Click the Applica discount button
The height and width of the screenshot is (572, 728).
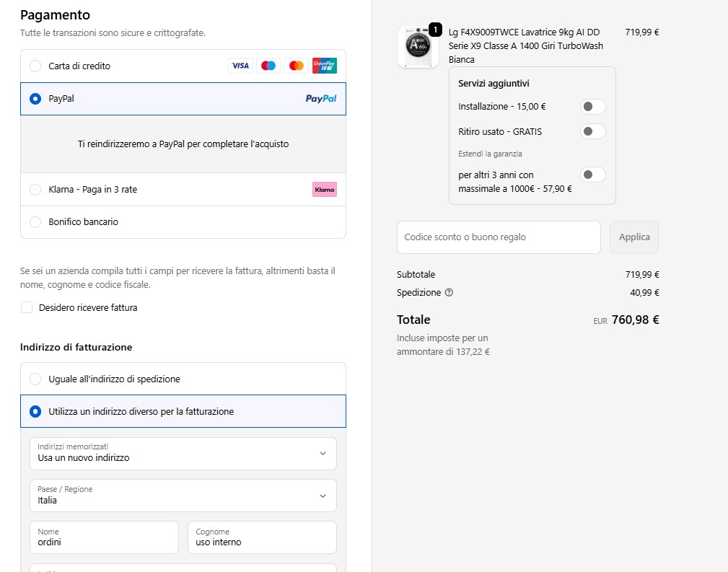tap(634, 237)
